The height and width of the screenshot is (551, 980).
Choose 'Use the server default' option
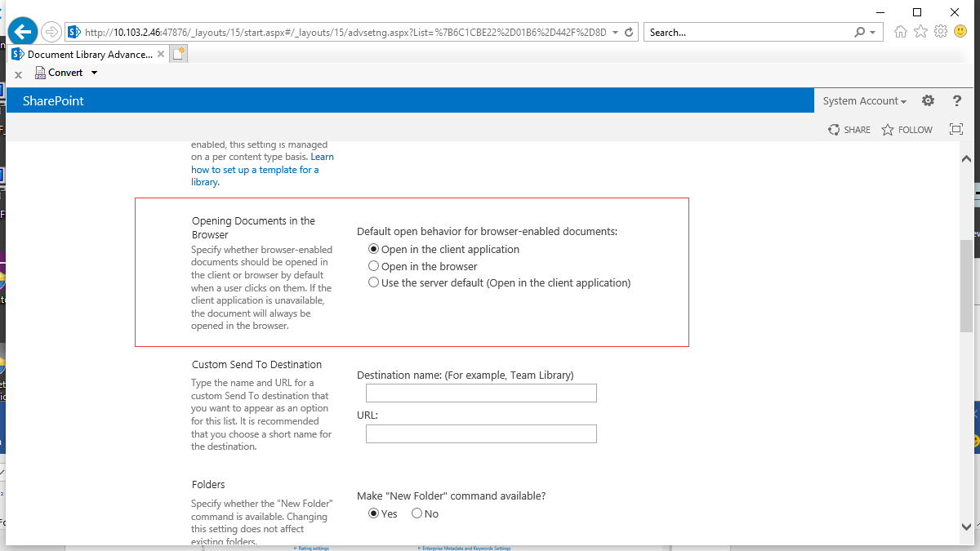[x=374, y=283]
